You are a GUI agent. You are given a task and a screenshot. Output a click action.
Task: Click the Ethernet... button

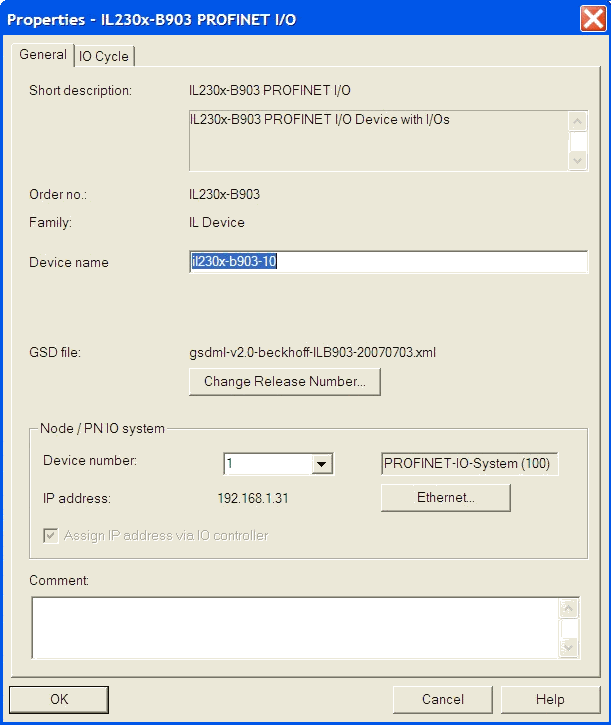pyautogui.click(x=446, y=498)
